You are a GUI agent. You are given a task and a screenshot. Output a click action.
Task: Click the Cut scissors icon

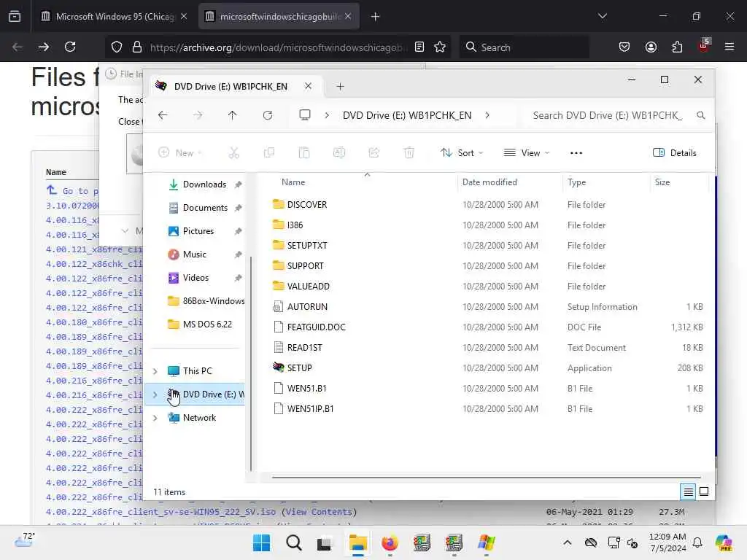point(233,153)
